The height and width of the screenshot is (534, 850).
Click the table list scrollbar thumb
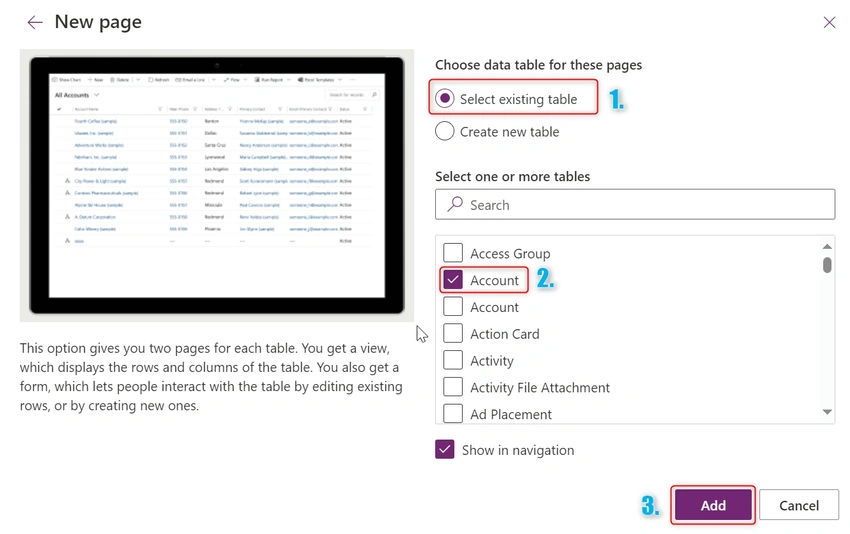click(827, 265)
